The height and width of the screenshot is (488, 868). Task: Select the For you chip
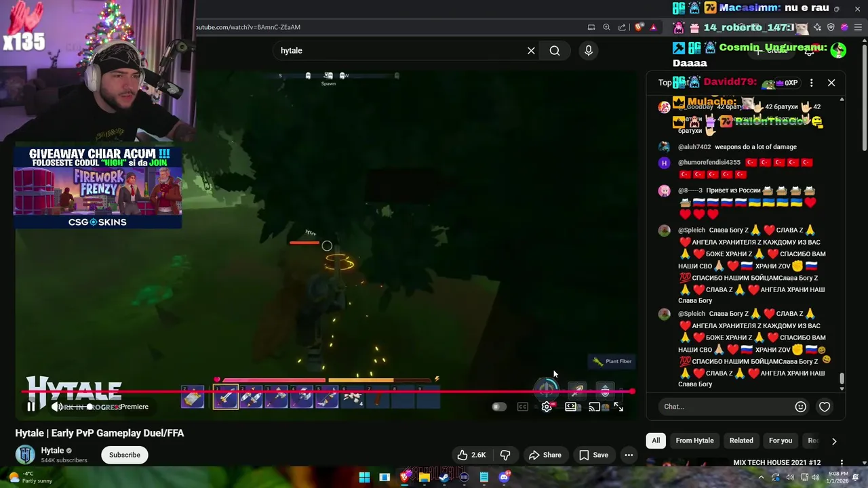(781, 441)
